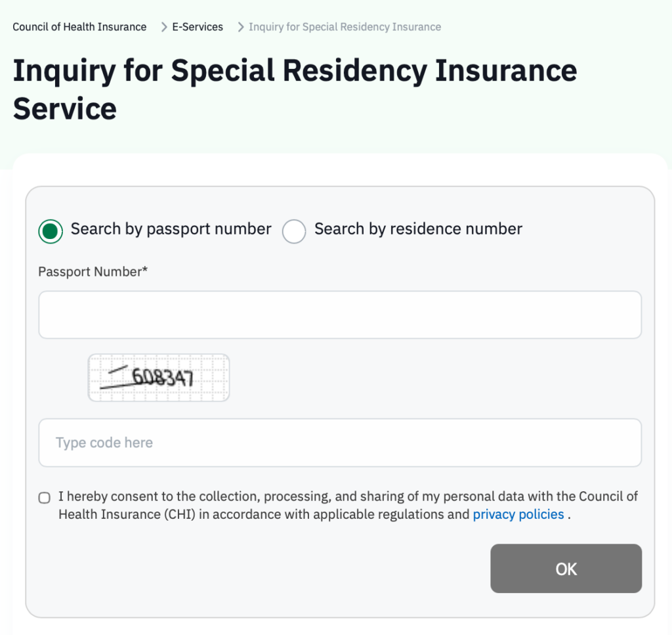
Task: Click the "Search by passport number" label text
Action: (171, 229)
